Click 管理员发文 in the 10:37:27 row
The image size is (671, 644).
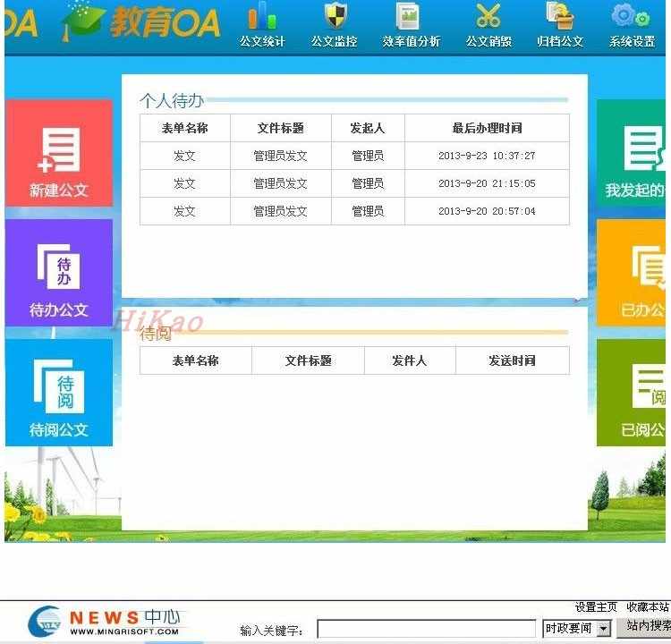(x=280, y=156)
